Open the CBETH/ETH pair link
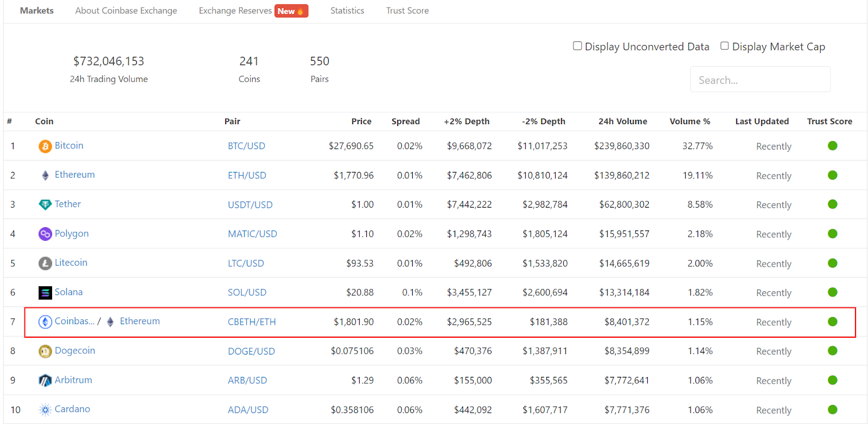 pyautogui.click(x=252, y=322)
